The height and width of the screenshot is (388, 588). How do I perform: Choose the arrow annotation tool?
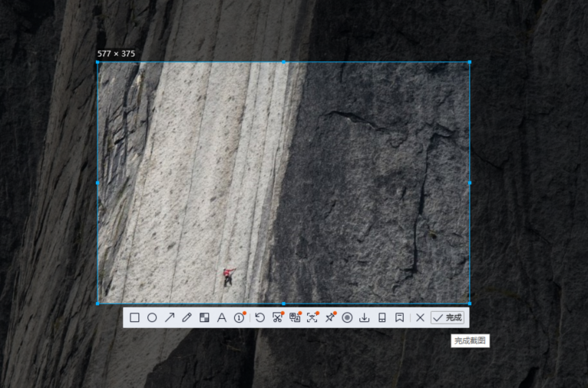click(170, 317)
